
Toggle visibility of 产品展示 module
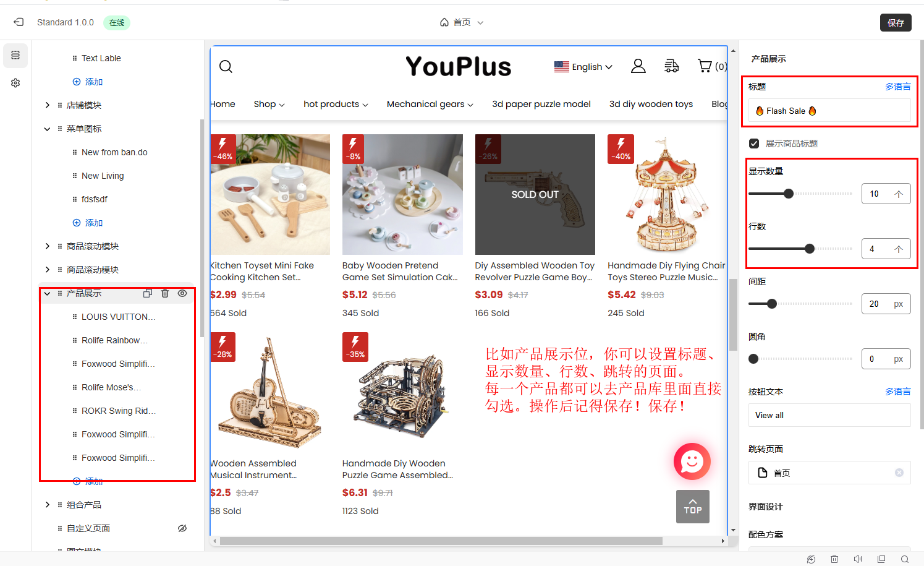(x=182, y=293)
